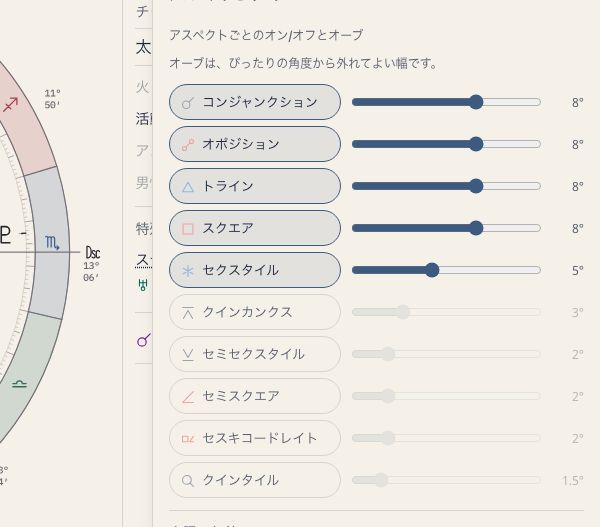Turn off the スクエア aspect

tap(255, 228)
